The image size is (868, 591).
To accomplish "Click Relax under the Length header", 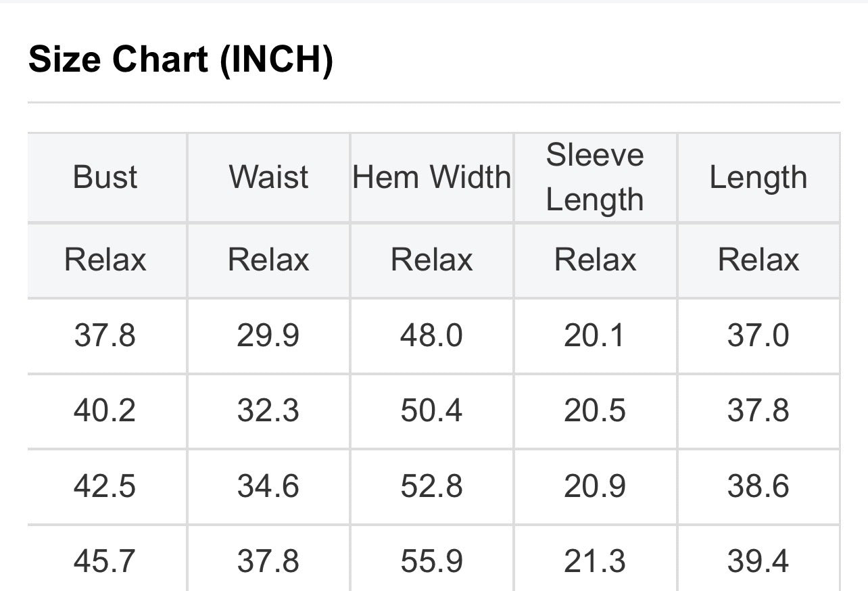I will pos(758,260).
